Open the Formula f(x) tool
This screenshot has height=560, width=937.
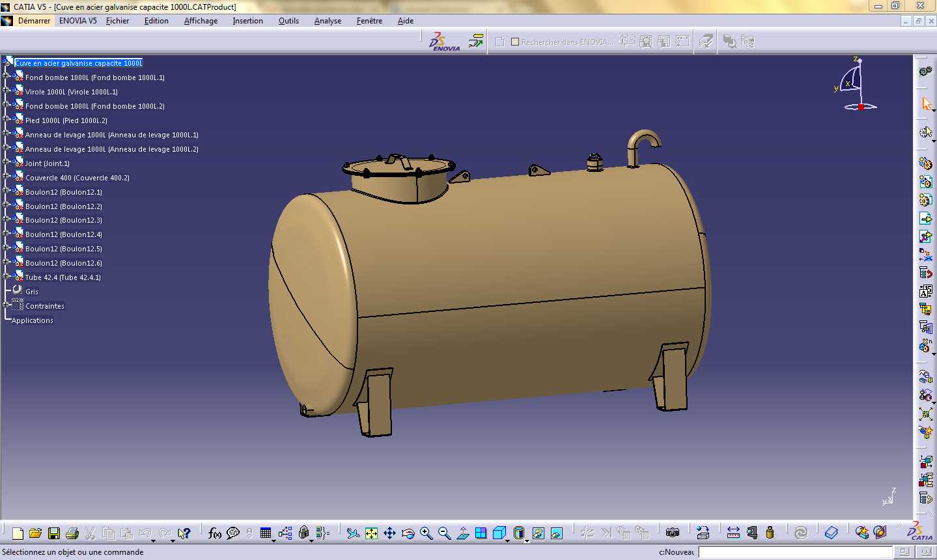[x=214, y=533]
